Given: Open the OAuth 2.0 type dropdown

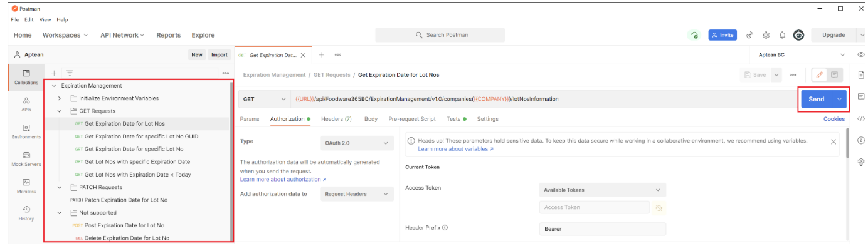Looking at the screenshot, I should pos(357,143).
